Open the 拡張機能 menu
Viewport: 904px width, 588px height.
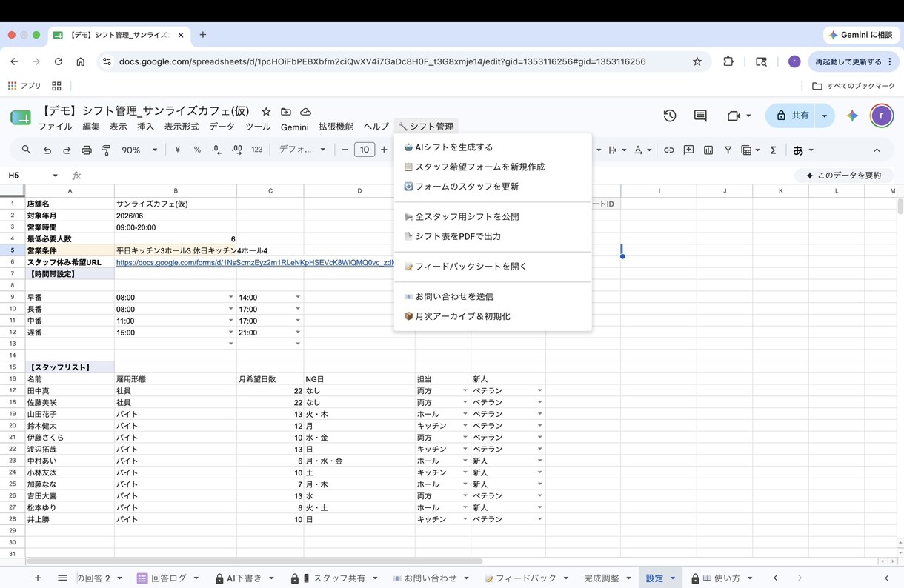[x=336, y=127]
